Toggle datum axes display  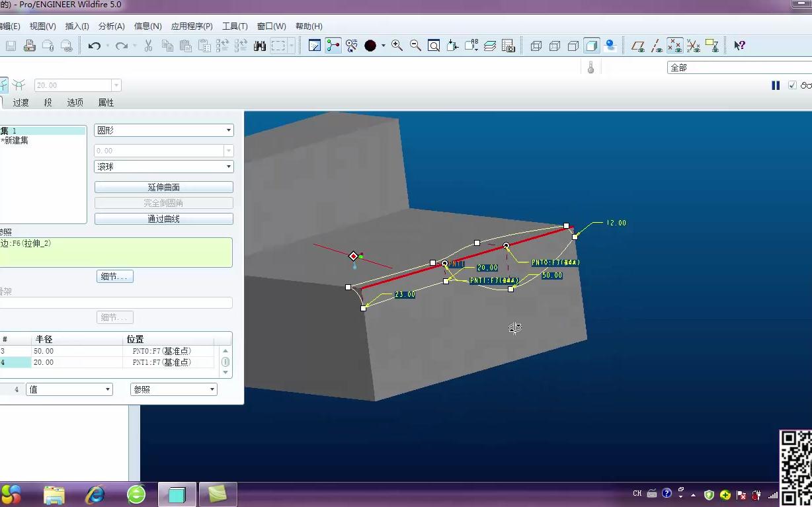pos(657,46)
